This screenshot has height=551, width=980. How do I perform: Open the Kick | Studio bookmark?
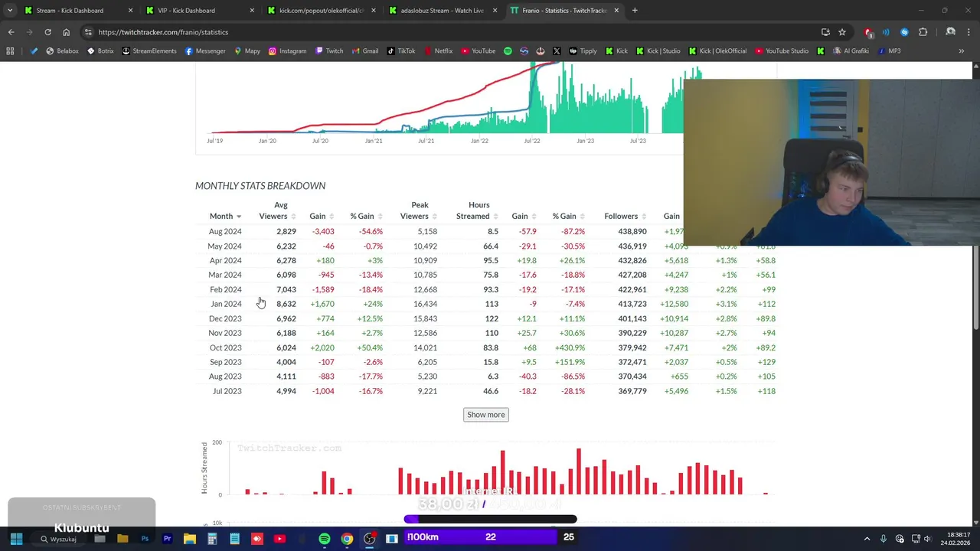click(657, 51)
